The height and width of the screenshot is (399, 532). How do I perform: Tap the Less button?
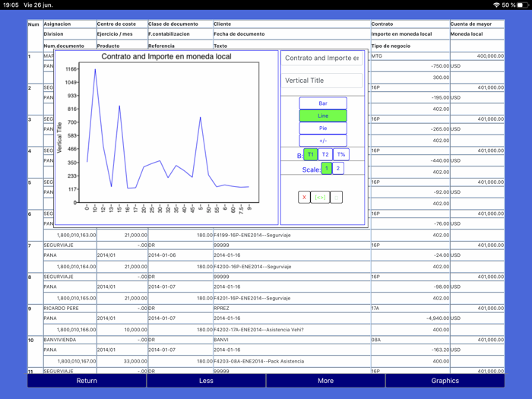point(206,381)
